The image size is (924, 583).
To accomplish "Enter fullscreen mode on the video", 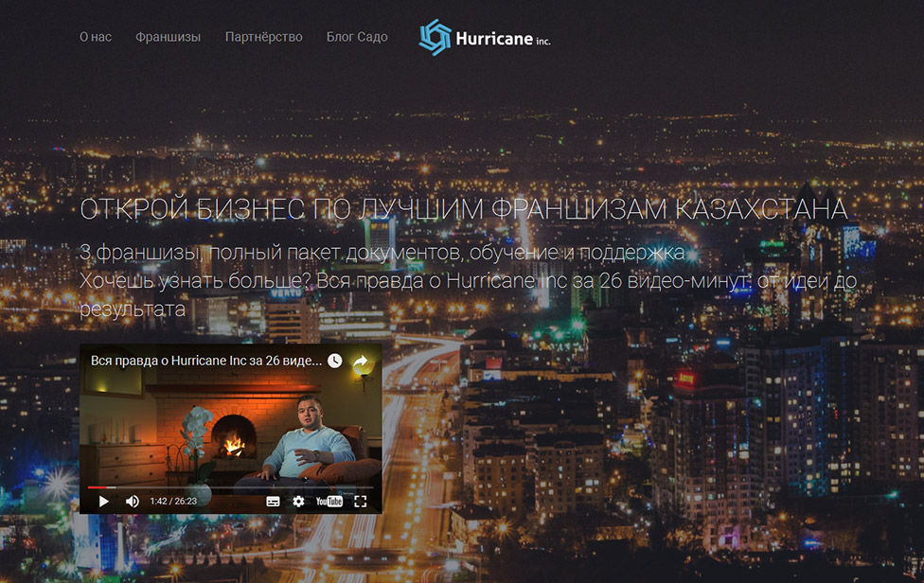I will coord(360,502).
